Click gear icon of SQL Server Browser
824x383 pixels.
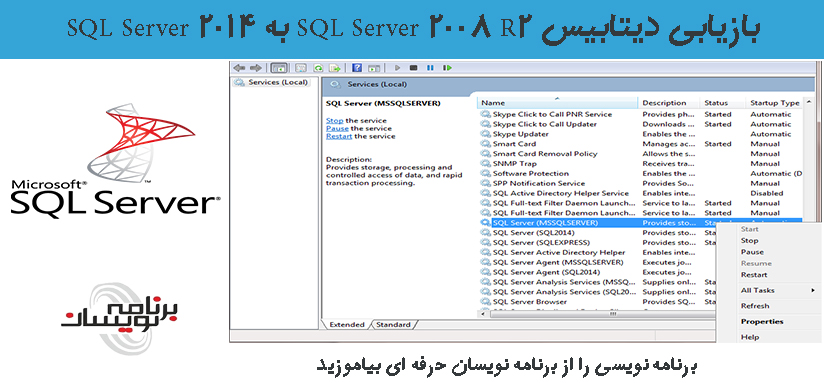point(486,302)
